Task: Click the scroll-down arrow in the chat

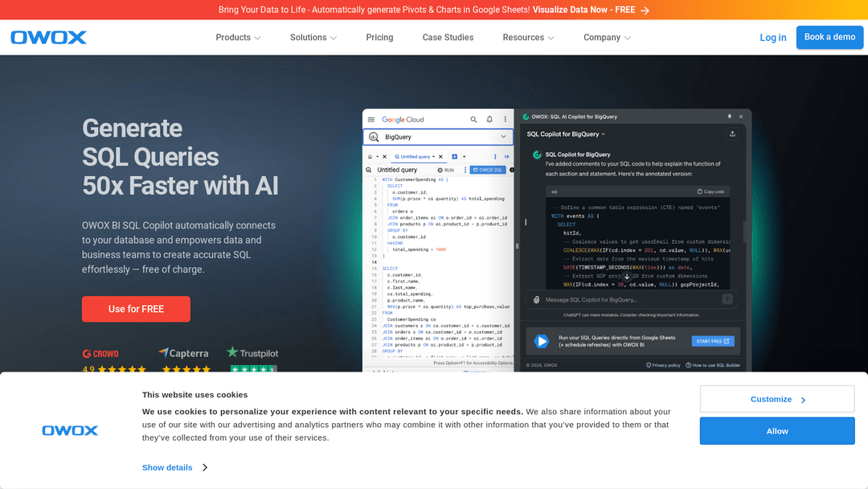Action: pyautogui.click(x=627, y=276)
